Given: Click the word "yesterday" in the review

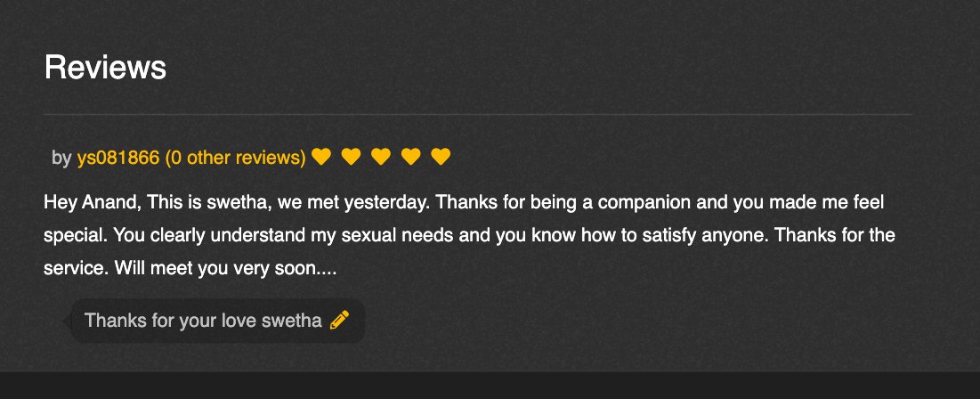Looking at the screenshot, I should 392,202.
